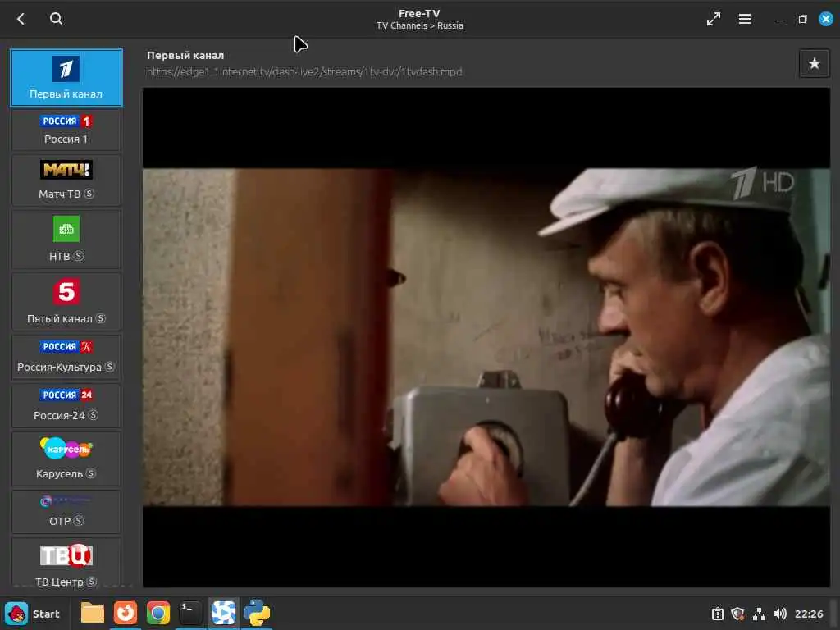Open the terminal from the taskbar
The width and height of the screenshot is (840, 630).
190,614
